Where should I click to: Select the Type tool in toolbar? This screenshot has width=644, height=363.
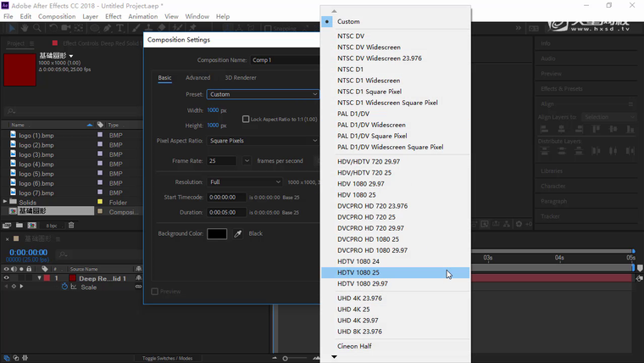pos(120,29)
